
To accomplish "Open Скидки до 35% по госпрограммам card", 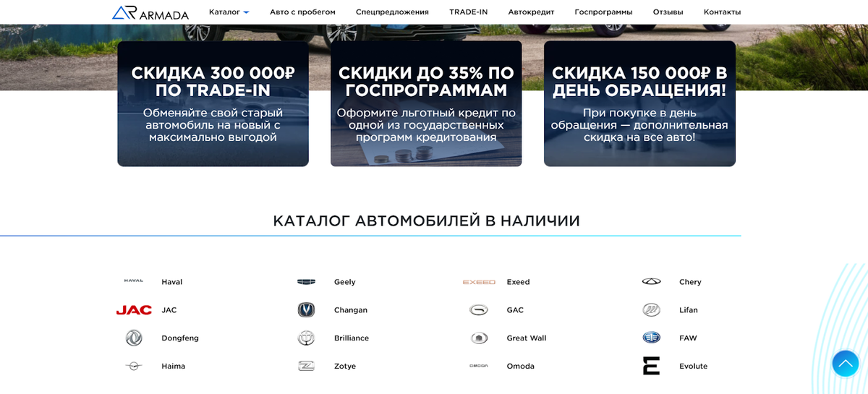I will [426, 103].
